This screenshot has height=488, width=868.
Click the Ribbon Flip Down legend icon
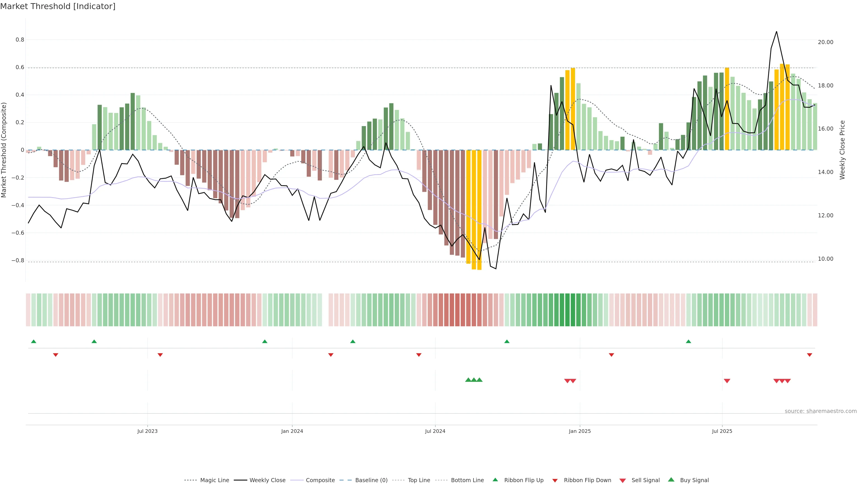coord(555,481)
